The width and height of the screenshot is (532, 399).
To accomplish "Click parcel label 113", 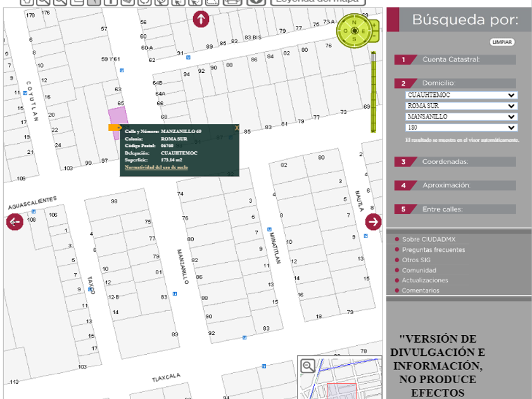I will coord(14,382).
